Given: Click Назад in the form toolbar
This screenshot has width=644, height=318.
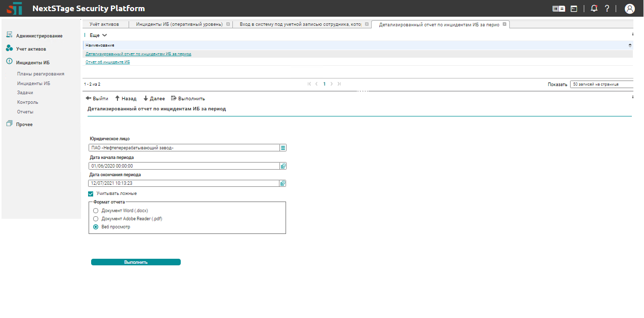Looking at the screenshot, I should pyautogui.click(x=126, y=99).
